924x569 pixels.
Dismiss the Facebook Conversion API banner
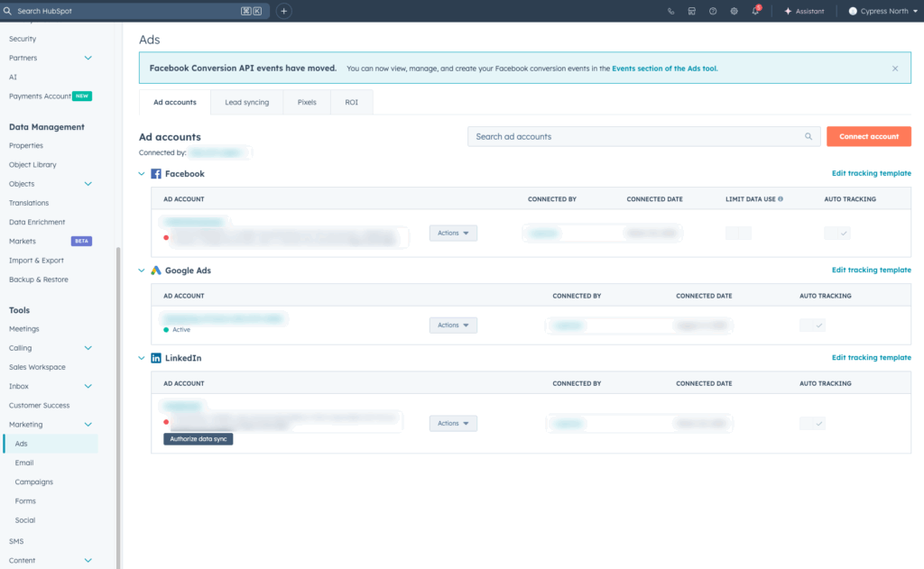click(895, 69)
